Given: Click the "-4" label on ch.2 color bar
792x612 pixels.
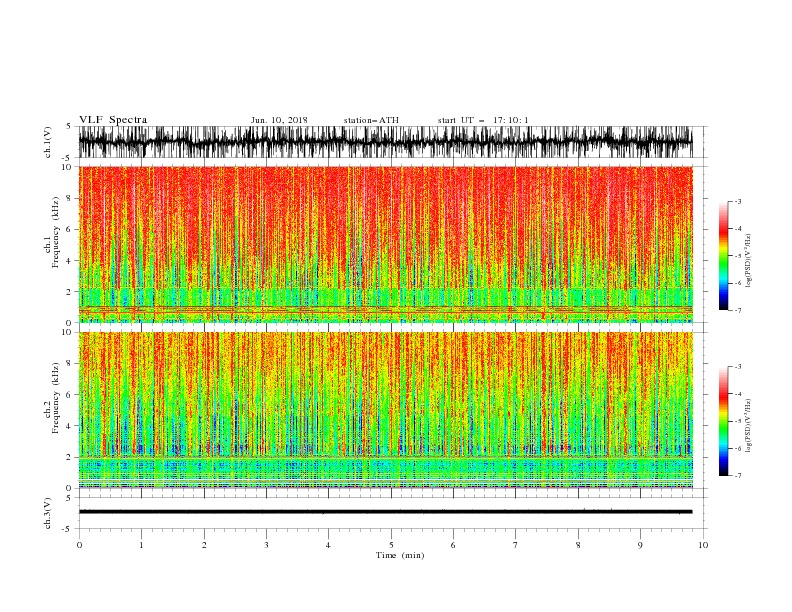Looking at the screenshot, I should coord(738,394).
